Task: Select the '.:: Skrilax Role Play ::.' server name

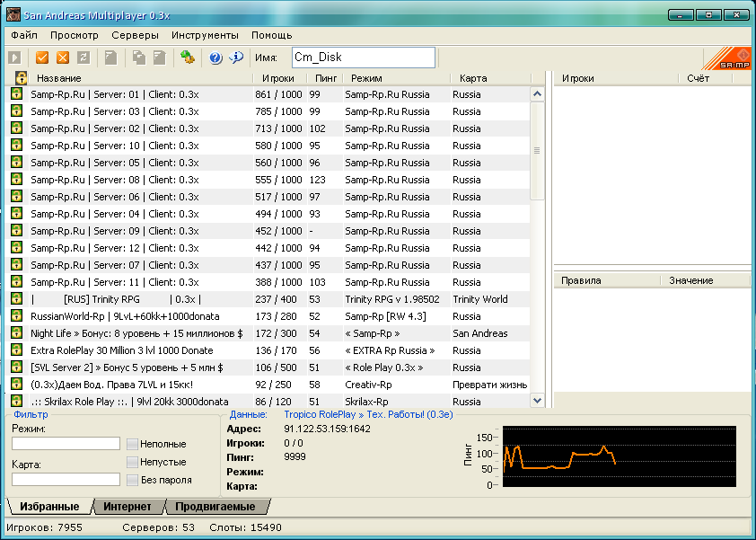Action: pos(129,402)
